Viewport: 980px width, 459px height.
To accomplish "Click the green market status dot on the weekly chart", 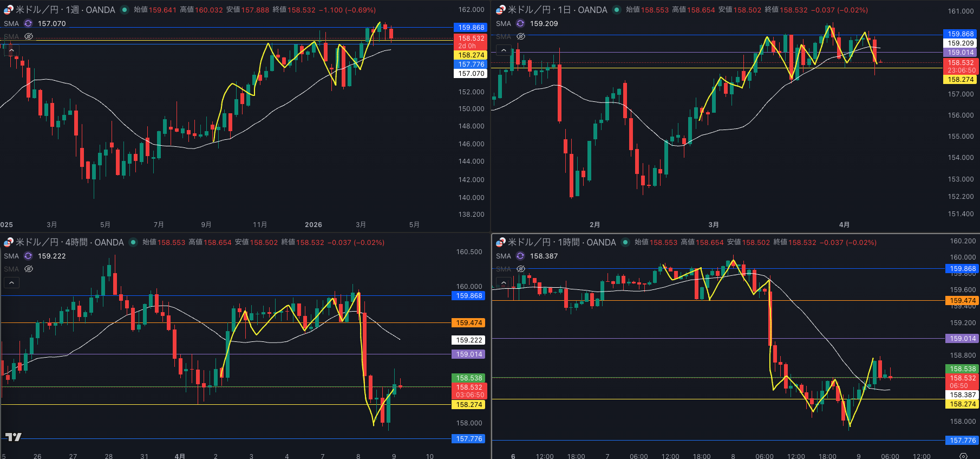I will click(125, 10).
